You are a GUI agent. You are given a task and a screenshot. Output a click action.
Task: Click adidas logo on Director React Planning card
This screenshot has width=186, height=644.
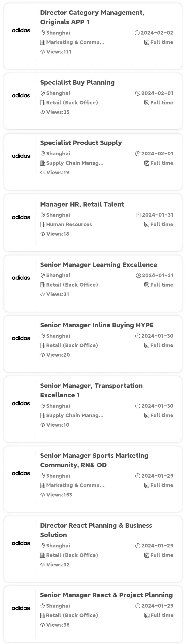(21, 543)
